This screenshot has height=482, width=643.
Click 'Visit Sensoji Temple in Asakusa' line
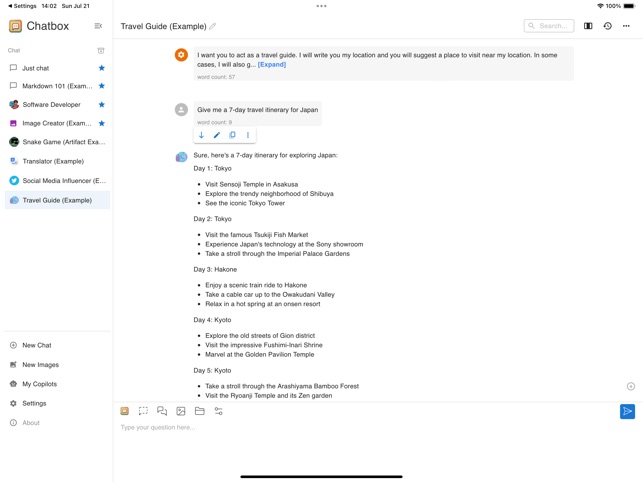(252, 185)
